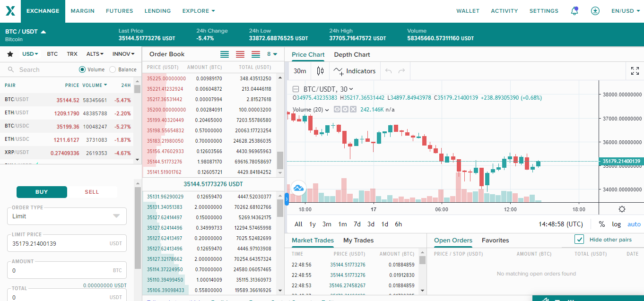The image size is (644, 301).
Task: Select the Balance radio button
Action: coord(113,69)
